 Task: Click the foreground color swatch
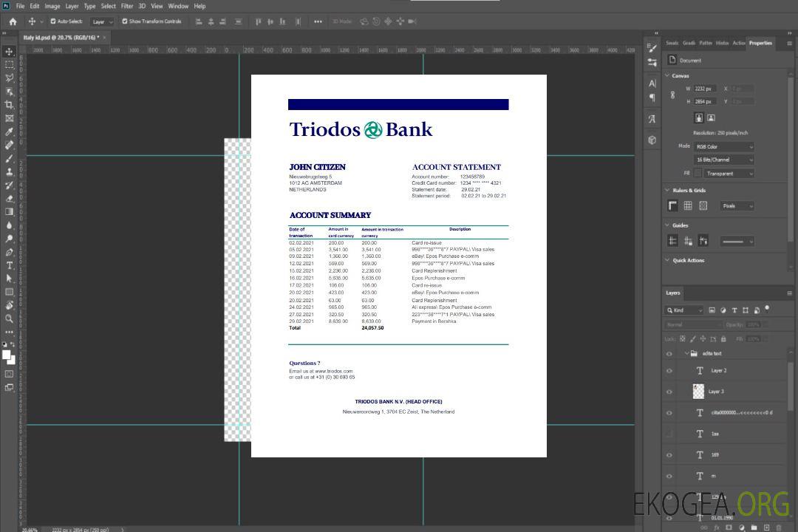coord(7,355)
